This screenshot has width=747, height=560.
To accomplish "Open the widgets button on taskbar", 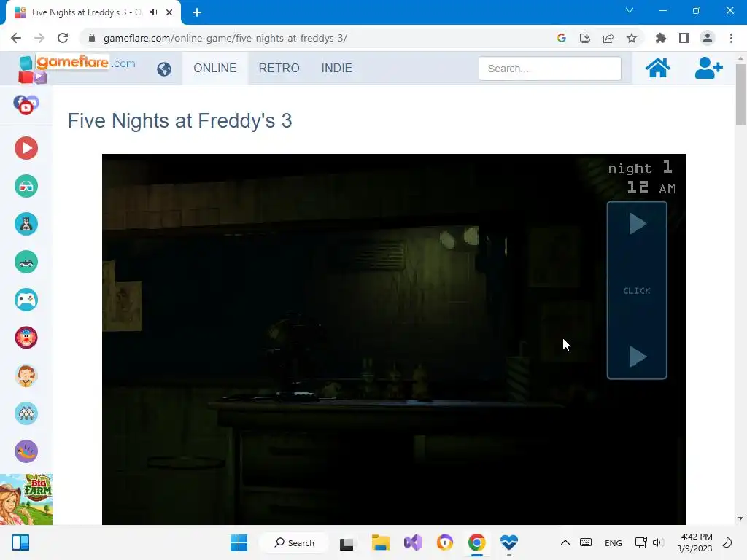I will coord(20,542).
